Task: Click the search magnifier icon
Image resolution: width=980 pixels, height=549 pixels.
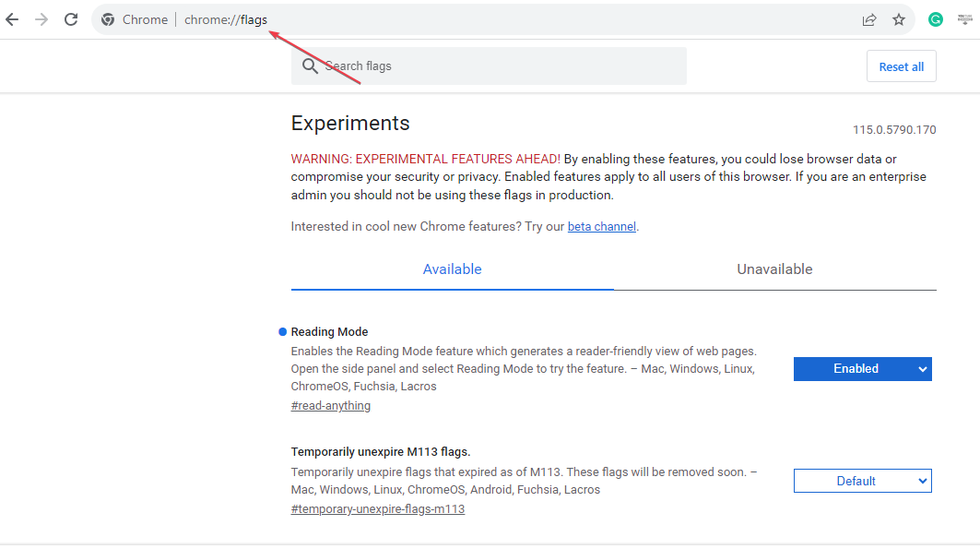Action: [x=310, y=66]
